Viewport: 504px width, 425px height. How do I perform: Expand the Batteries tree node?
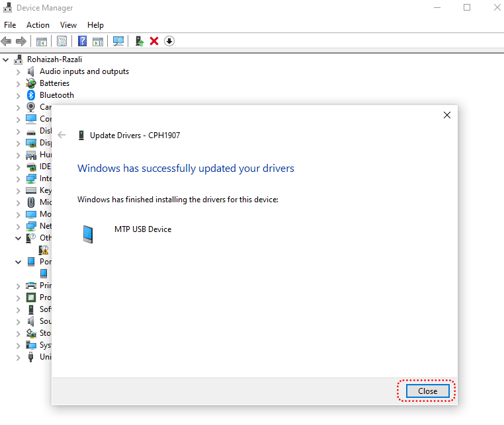[x=19, y=83]
